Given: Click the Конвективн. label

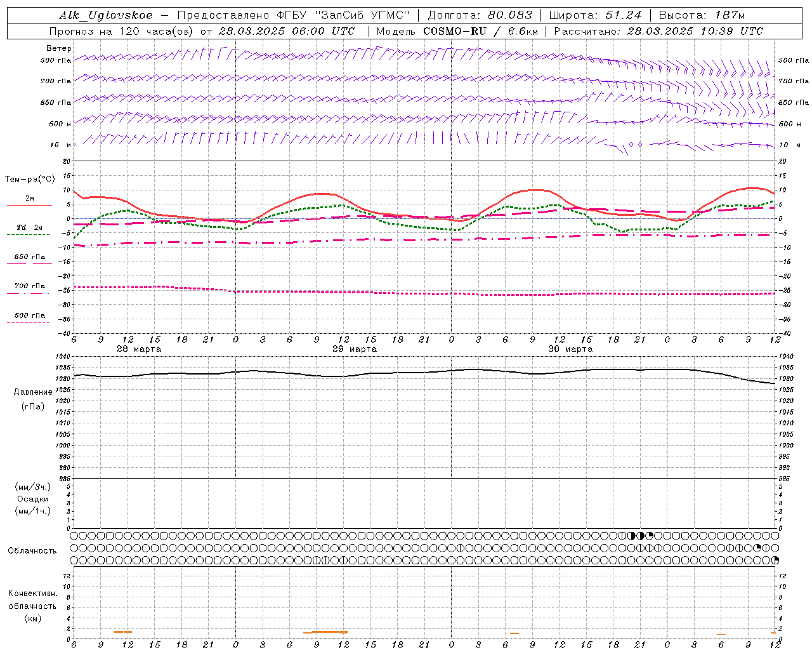Looking at the screenshot, I should pos(32,594).
